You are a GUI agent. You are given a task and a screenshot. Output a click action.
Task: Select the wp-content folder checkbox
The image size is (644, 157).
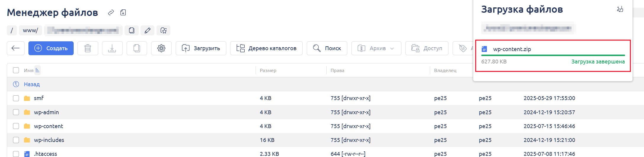16,126
